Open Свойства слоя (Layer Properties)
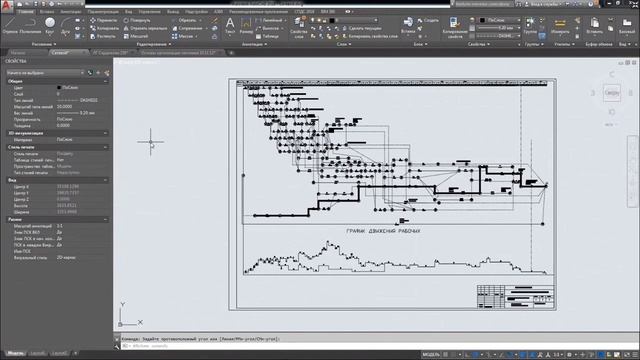 click(x=299, y=28)
